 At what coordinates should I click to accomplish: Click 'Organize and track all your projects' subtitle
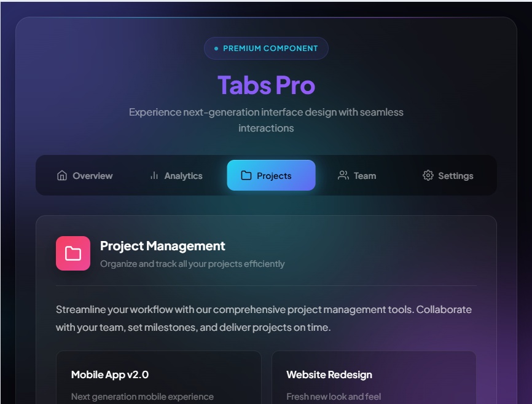(x=192, y=264)
